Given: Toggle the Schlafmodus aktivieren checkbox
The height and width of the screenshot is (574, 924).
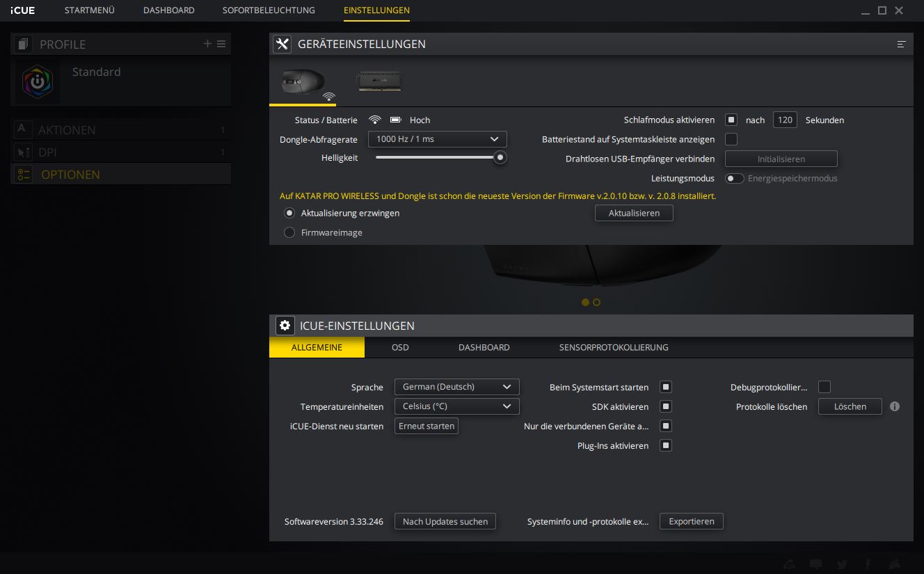Looking at the screenshot, I should (731, 120).
